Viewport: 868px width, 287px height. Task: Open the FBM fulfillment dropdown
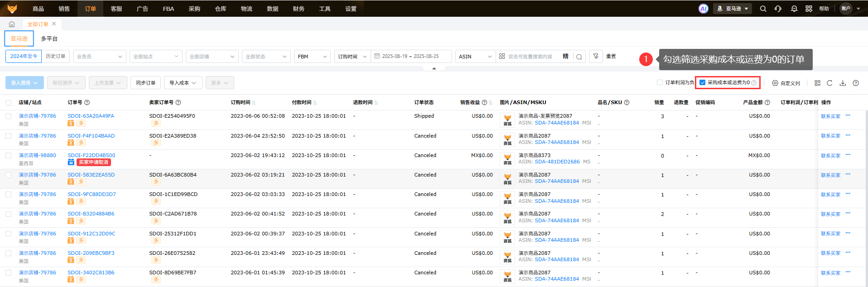(312, 57)
